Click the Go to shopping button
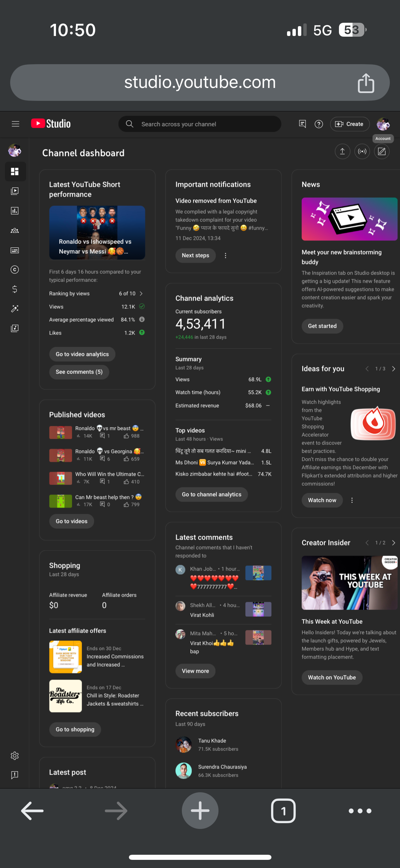This screenshot has height=868, width=400. tap(75, 729)
